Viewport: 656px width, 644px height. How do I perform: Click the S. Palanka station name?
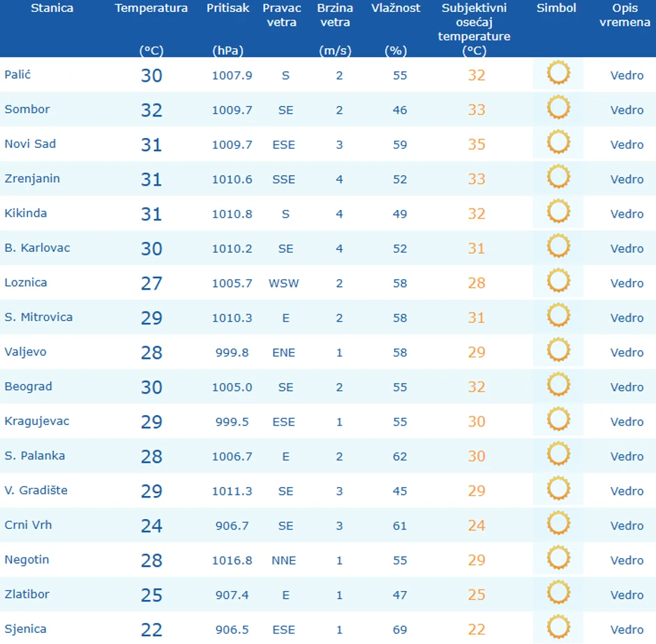pyautogui.click(x=35, y=456)
